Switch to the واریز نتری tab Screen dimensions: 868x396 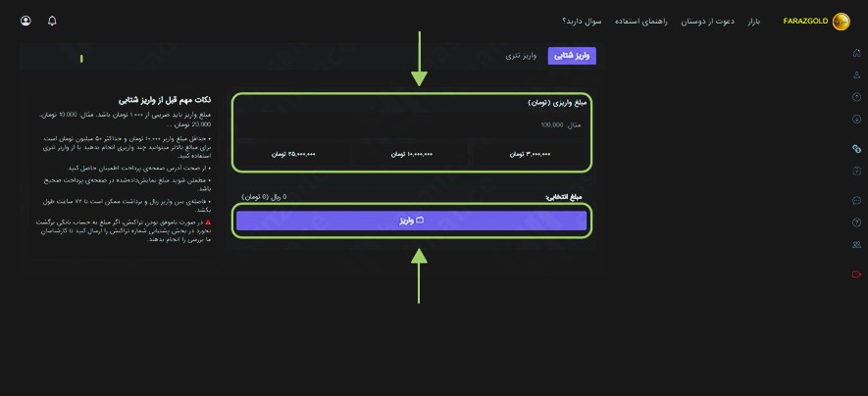click(x=521, y=56)
